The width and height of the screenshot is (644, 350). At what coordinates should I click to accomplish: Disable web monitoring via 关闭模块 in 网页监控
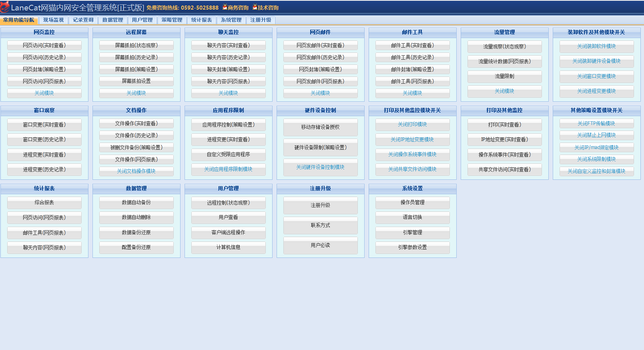pos(44,93)
